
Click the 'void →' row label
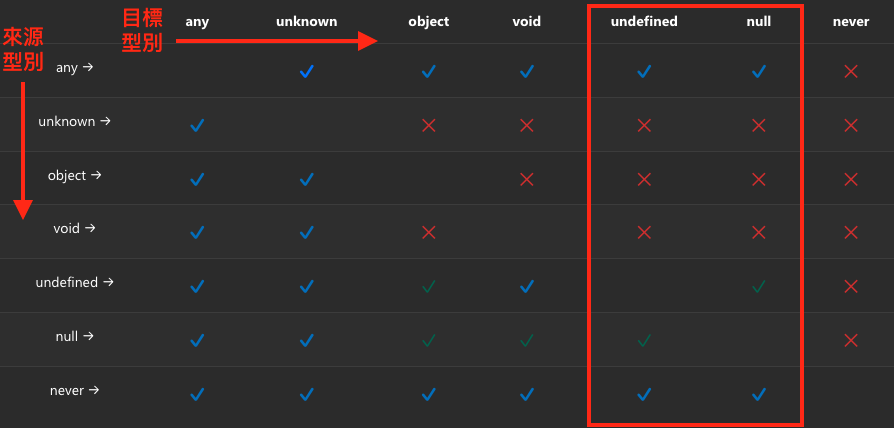click(x=74, y=229)
